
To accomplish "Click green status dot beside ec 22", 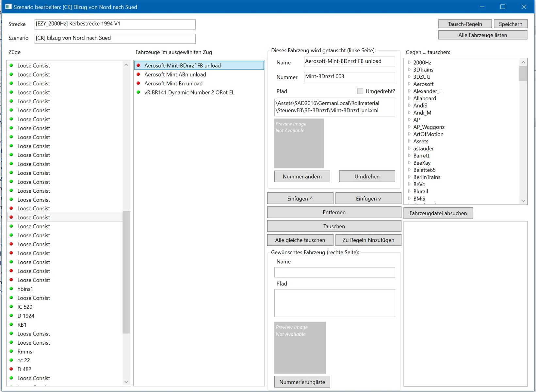I will point(11,360).
